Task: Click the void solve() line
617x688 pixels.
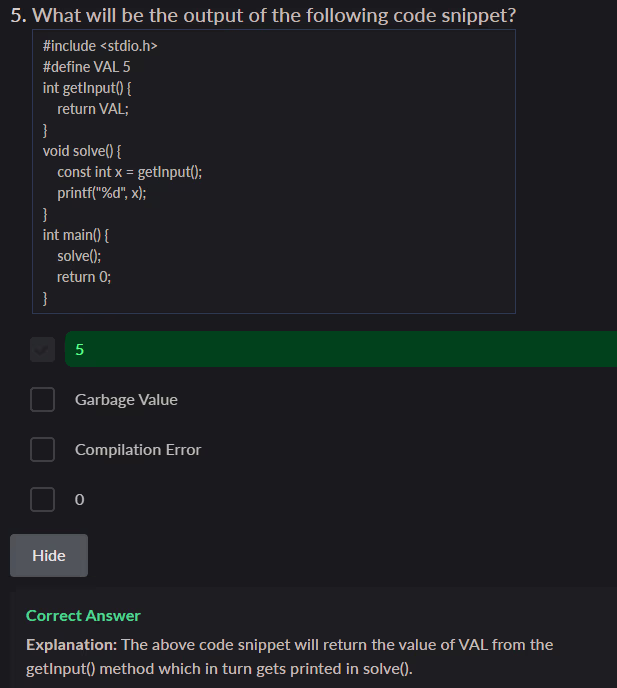Action: tap(82, 151)
